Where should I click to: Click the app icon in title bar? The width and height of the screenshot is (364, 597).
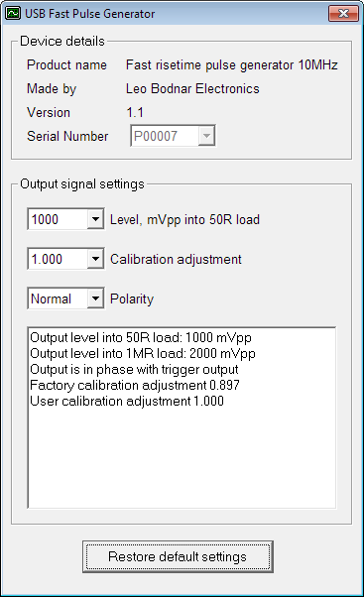tap(13, 13)
